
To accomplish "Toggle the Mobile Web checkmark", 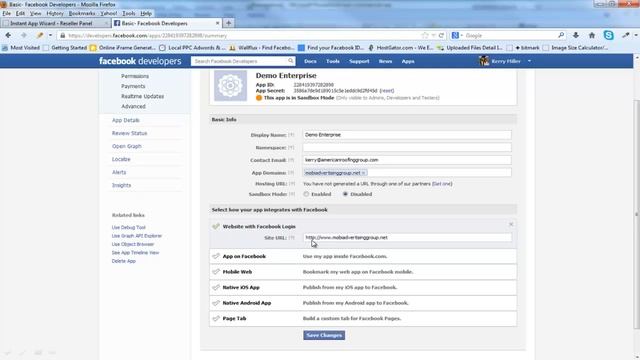I will (x=216, y=272).
